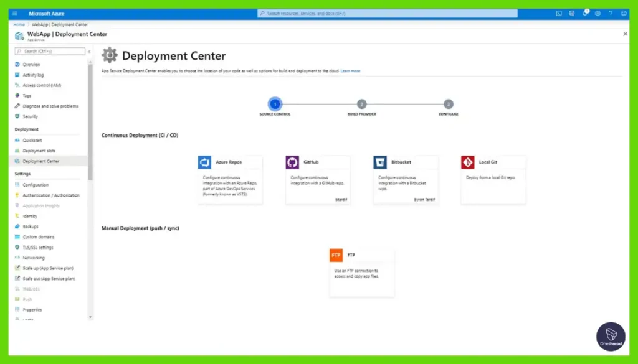Select step 1 Source Control circle
The width and height of the screenshot is (638, 364).
275,104
